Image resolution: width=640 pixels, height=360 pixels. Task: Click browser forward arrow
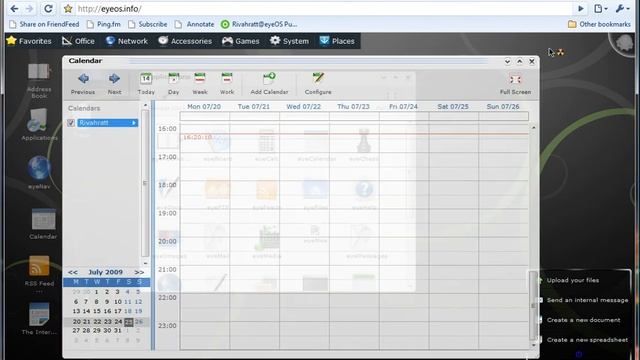point(29,9)
